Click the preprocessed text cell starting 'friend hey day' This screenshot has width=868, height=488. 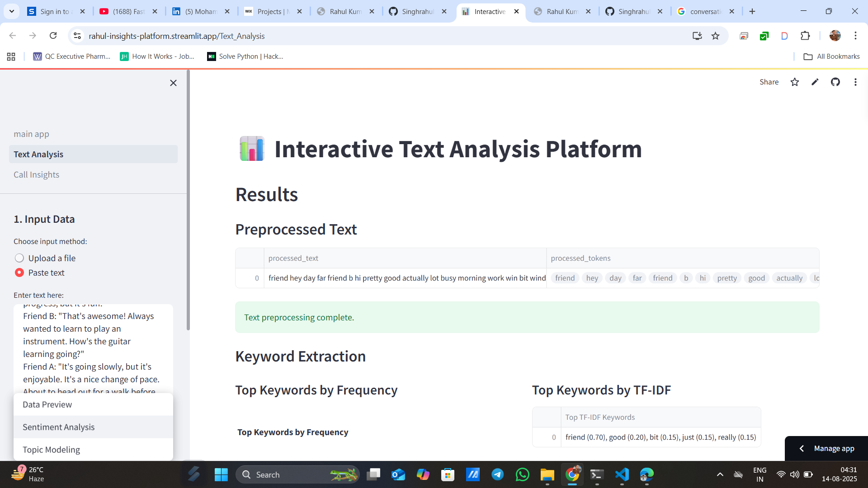(405, 278)
